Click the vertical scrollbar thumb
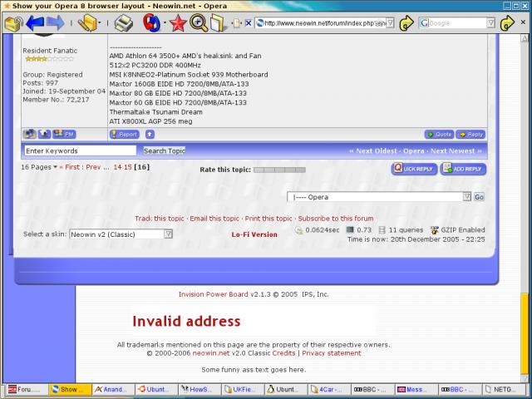The width and height of the screenshot is (532, 399). pos(525,334)
